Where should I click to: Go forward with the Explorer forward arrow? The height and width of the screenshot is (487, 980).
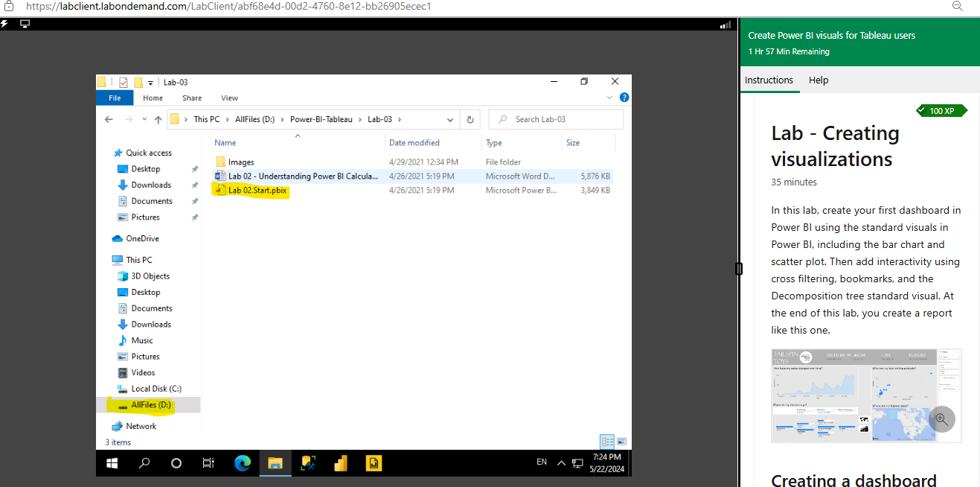pyautogui.click(x=129, y=119)
